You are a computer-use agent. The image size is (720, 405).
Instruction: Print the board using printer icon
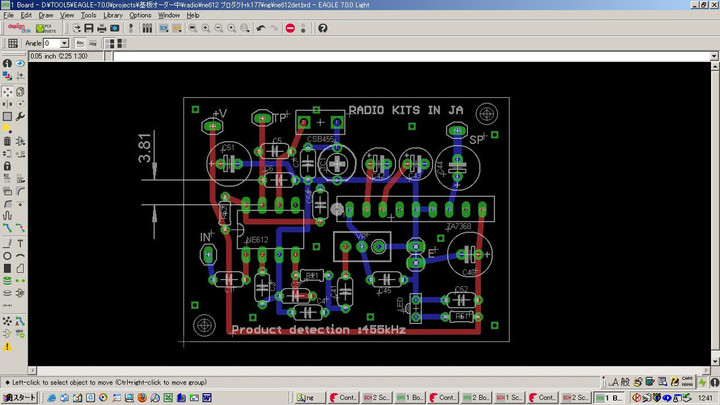[x=101, y=28]
